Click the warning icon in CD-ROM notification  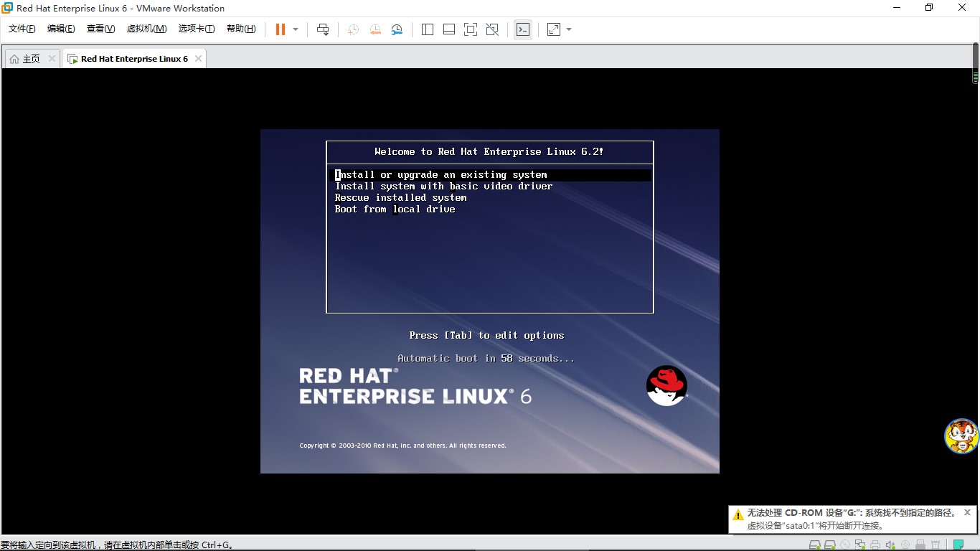[x=738, y=515]
